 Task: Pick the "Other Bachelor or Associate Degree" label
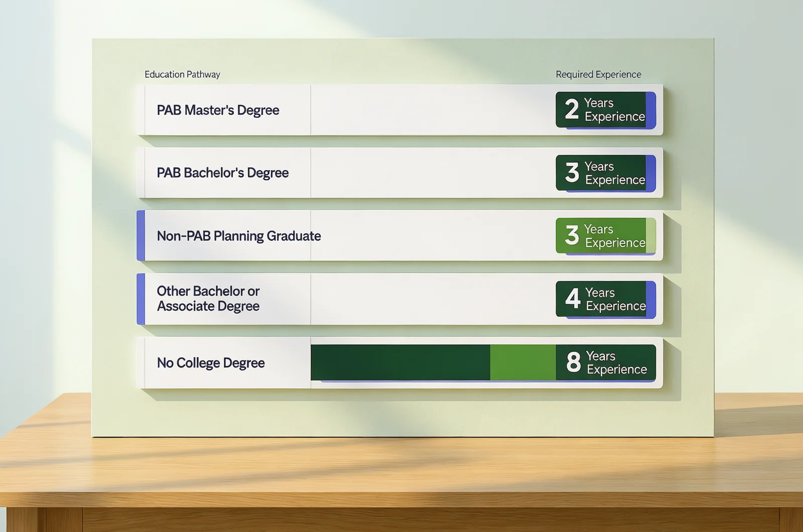(208, 299)
